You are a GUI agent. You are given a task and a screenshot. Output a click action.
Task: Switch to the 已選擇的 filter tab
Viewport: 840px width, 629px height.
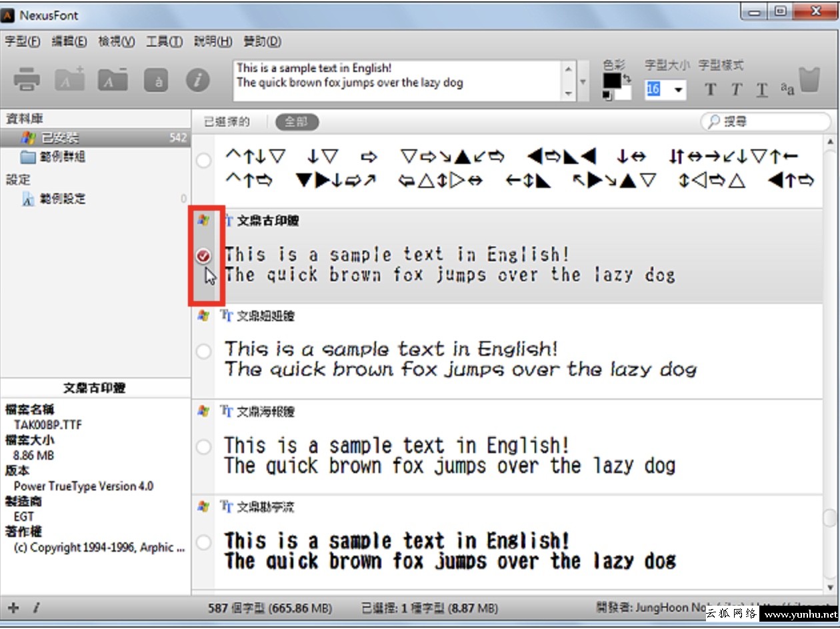click(x=227, y=122)
